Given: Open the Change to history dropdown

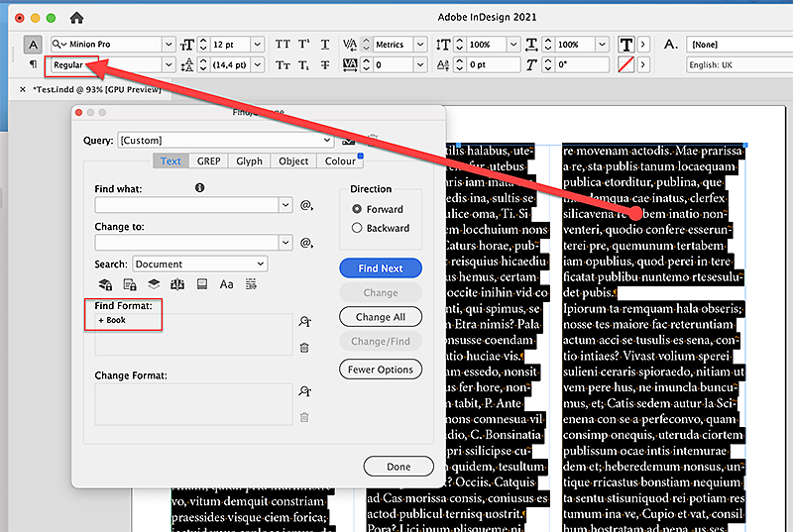Looking at the screenshot, I should [x=285, y=243].
